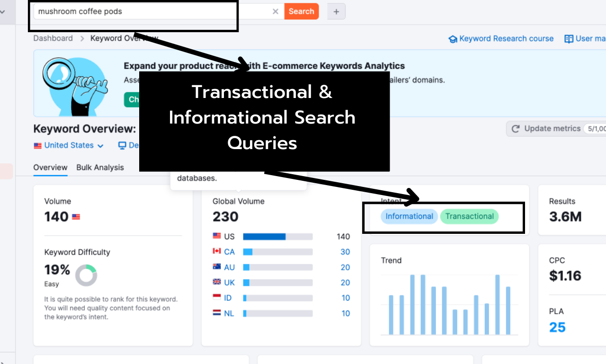Select the Informational intent badge
The image size is (606, 364).
click(x=409, y=216)
